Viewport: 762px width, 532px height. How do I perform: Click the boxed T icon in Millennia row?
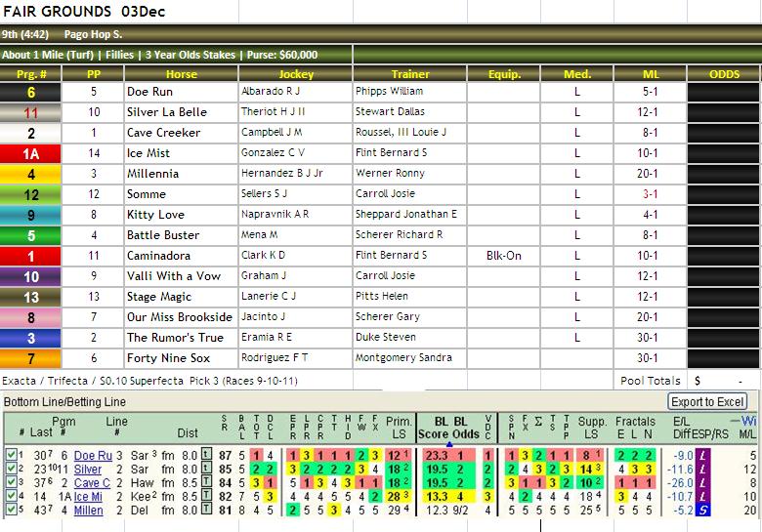206,511
